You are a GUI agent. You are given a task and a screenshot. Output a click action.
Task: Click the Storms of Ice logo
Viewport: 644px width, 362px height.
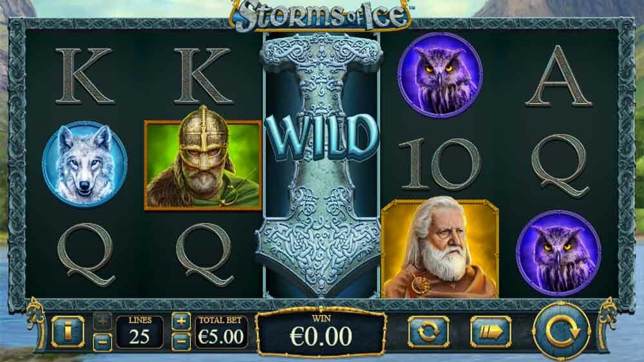point(321,17)
